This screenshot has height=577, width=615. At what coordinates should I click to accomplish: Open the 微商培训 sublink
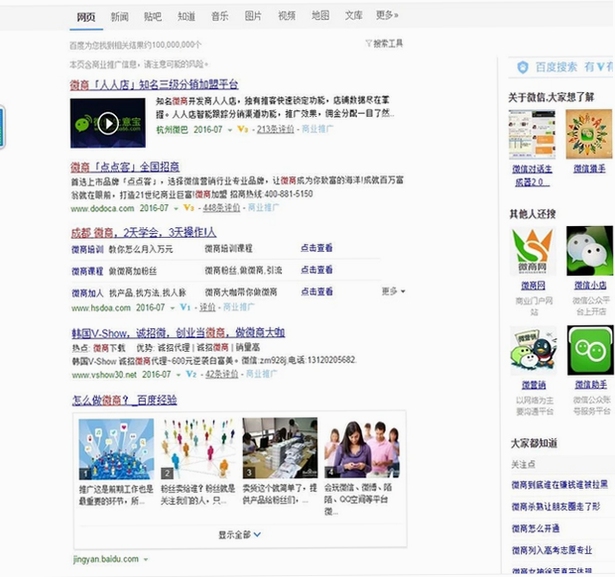point(87,249)
